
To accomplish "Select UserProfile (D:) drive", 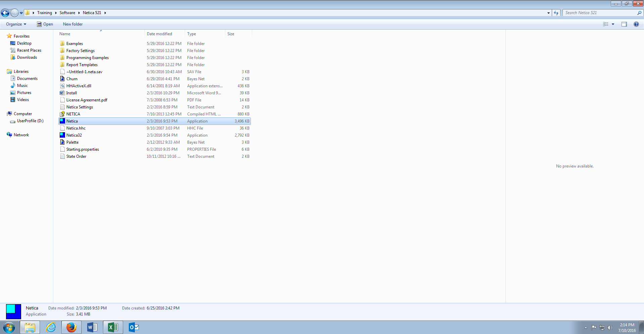I will coord(30,121).
